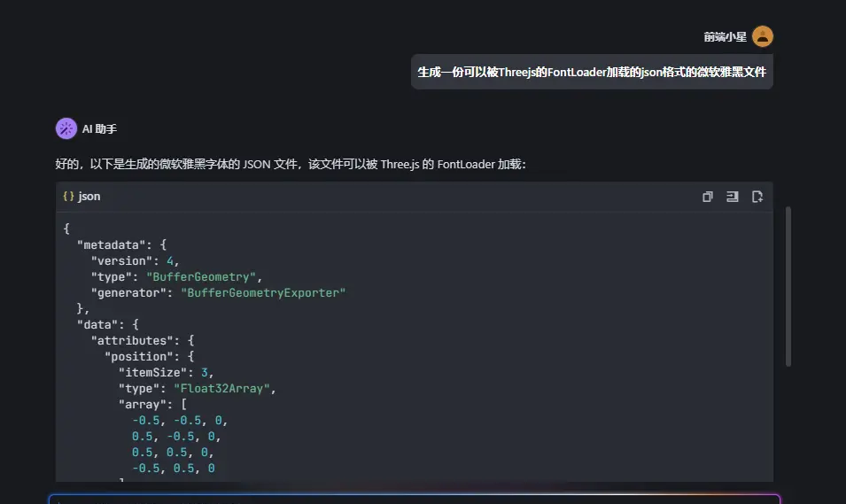Click the AI 助手 name label

tap(99, 129)
